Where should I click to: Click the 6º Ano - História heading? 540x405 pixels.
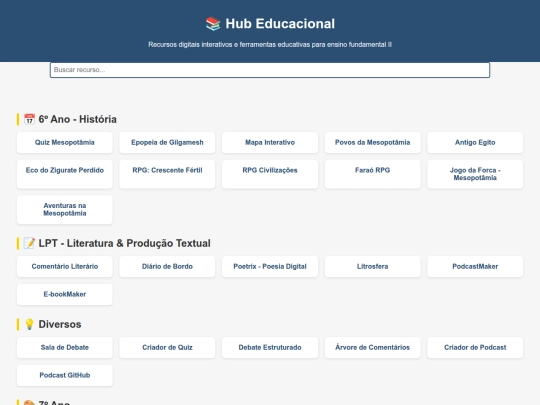[x=77, y=119]
